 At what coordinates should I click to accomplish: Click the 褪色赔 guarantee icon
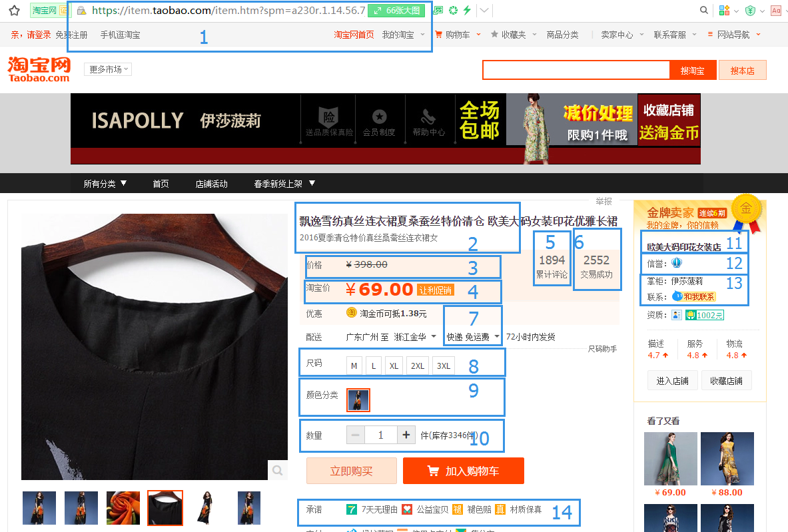458,509
